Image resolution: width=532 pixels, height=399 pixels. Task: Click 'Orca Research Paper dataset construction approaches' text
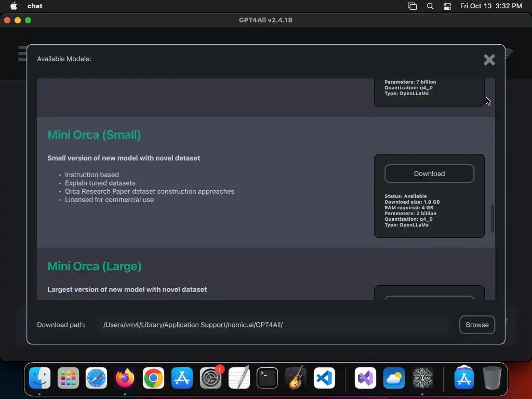pyautogui.click(x=150, y=191)
